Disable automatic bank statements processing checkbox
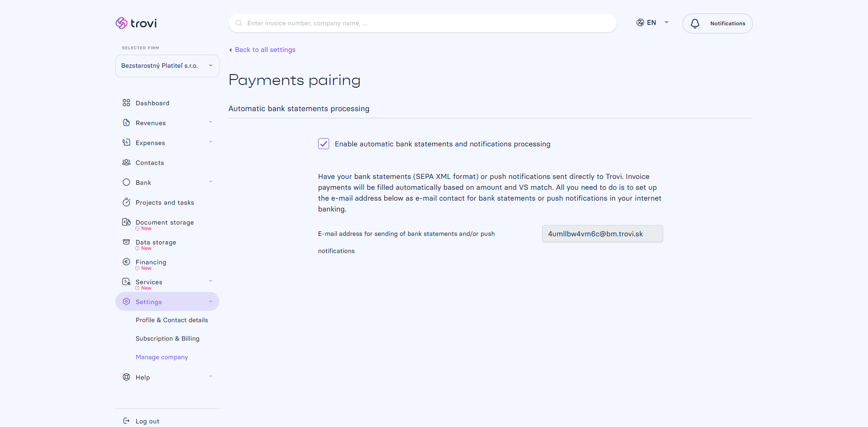Viewport: 868px width, 427px height. (324, 144)
